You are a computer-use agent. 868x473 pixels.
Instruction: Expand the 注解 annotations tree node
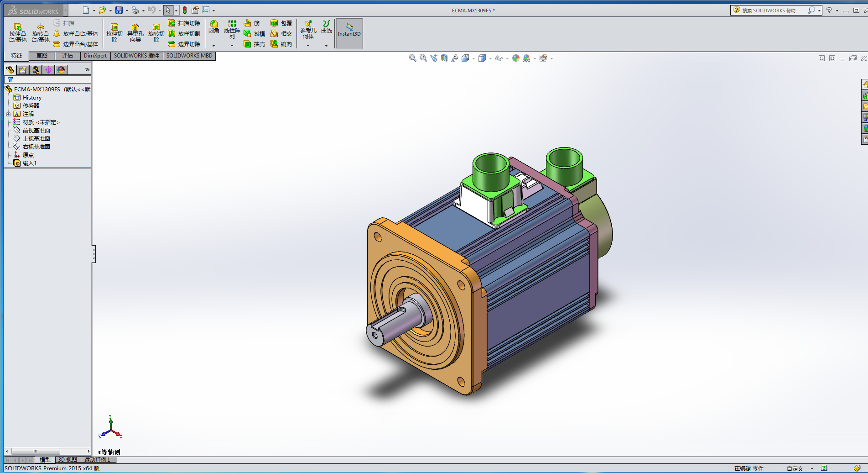tap(8, 114)
